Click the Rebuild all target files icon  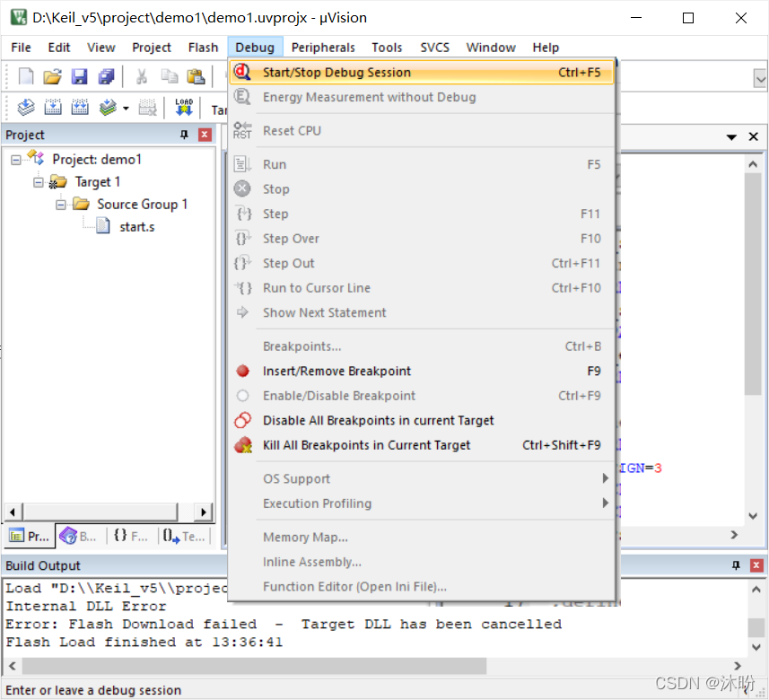click(x=80, y=107)
